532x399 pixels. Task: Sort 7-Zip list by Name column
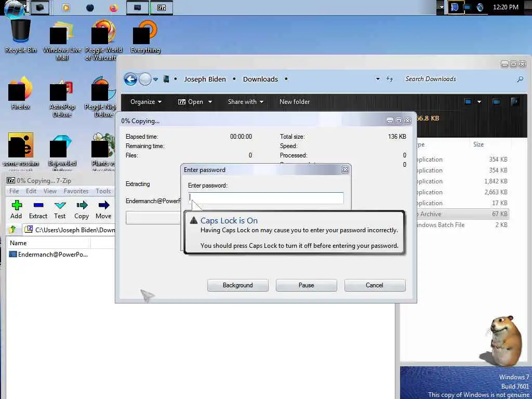[49, 243]
